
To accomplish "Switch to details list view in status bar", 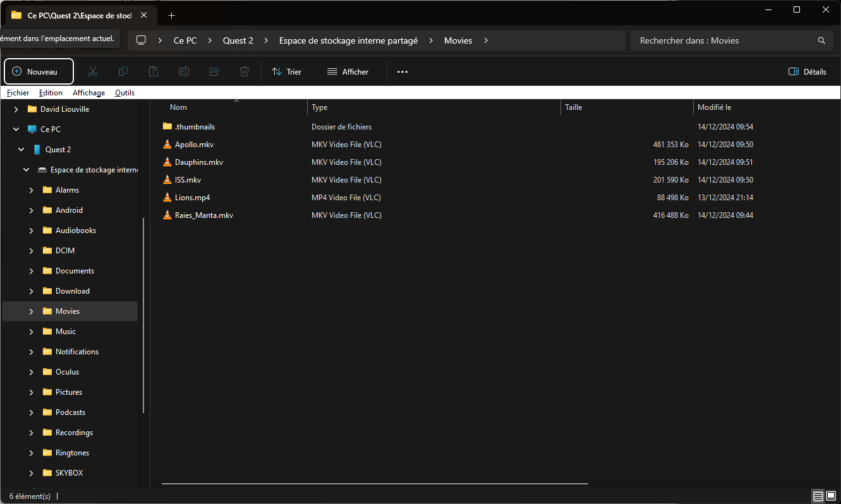I will pos(818,496).
